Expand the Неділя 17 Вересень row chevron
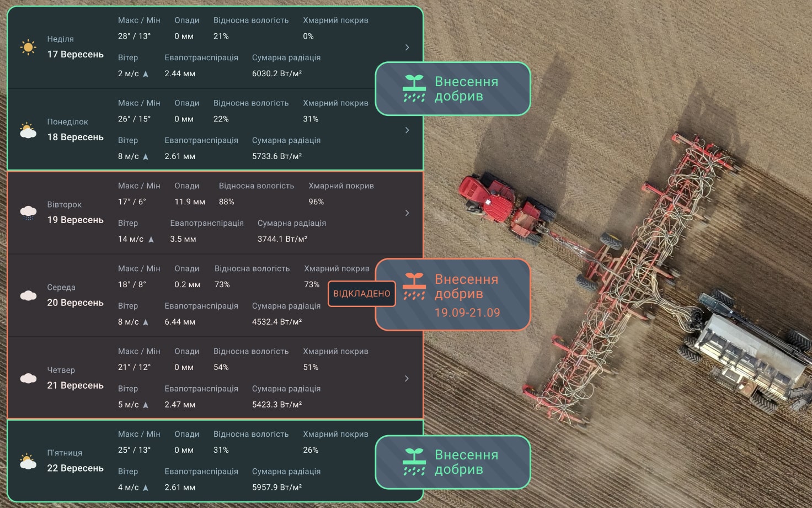 407,47
